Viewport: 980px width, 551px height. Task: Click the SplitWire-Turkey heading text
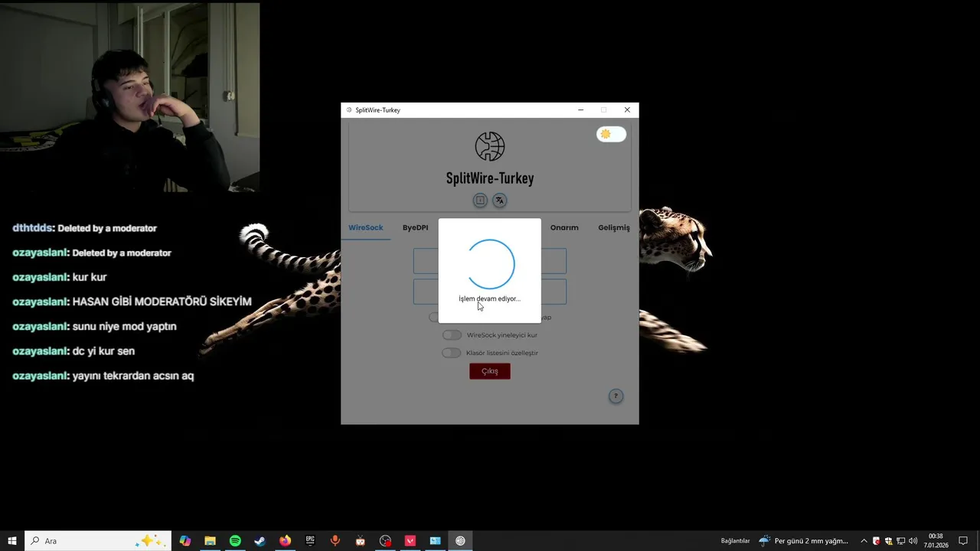pyautogui.click(x=490, y=178)
